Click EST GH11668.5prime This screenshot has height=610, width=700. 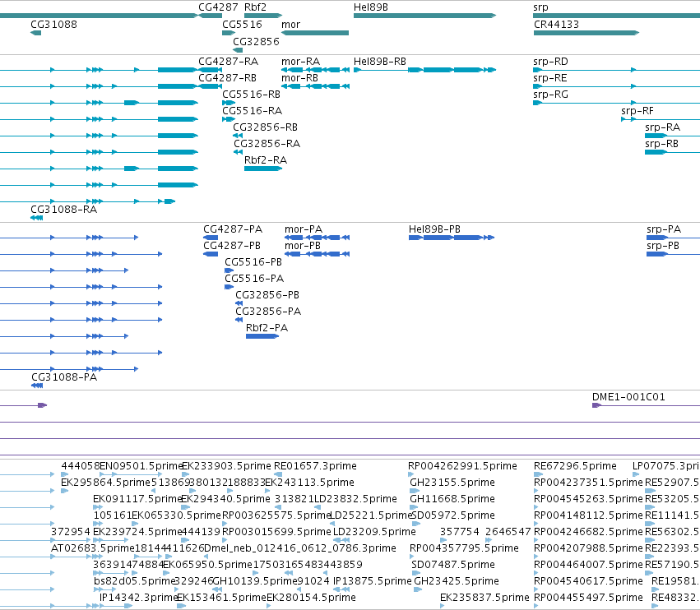pyautogui.click(x=452, y=498)
